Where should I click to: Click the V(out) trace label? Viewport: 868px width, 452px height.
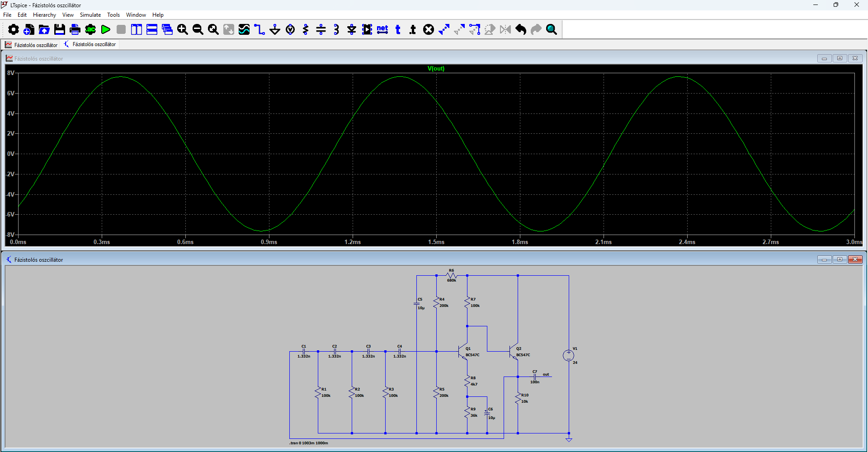pos(436,69)
